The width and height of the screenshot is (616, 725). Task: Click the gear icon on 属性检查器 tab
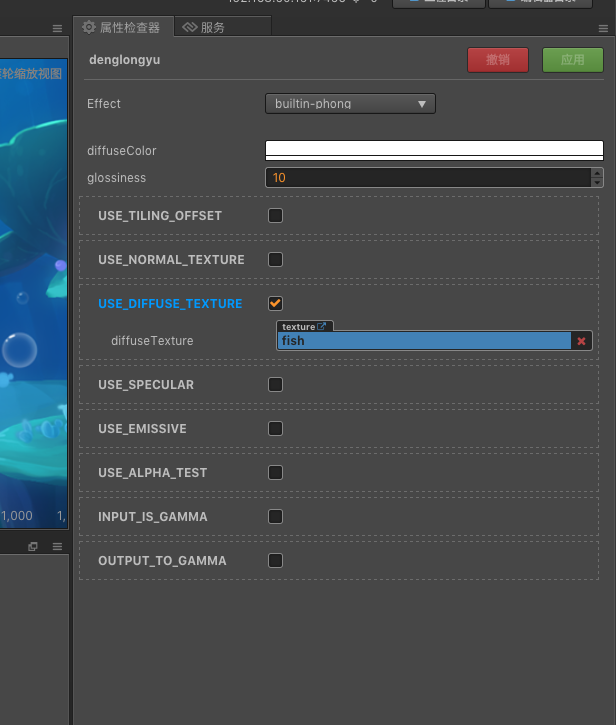pyautogui.click(x=89, y=27)
